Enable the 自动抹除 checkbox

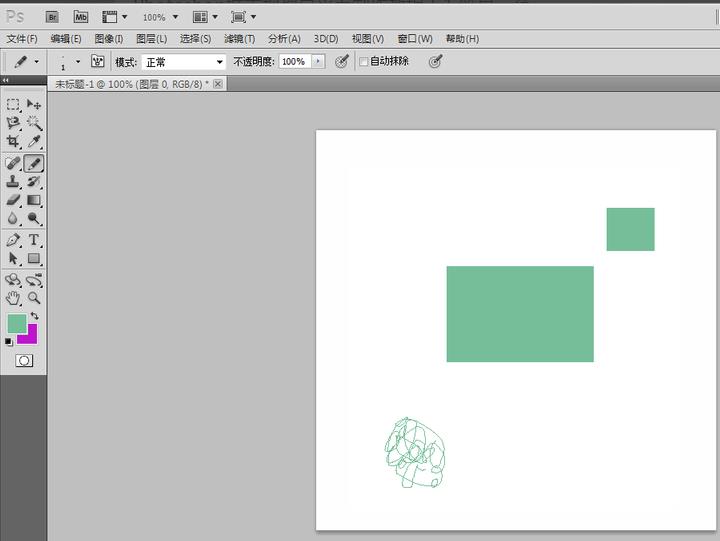tap(364, 62)
